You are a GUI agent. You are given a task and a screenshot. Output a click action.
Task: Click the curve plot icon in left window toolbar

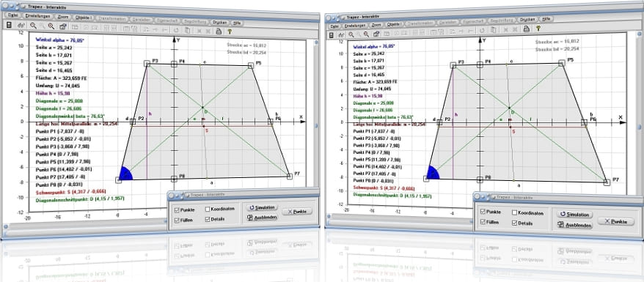pos(21,26)
